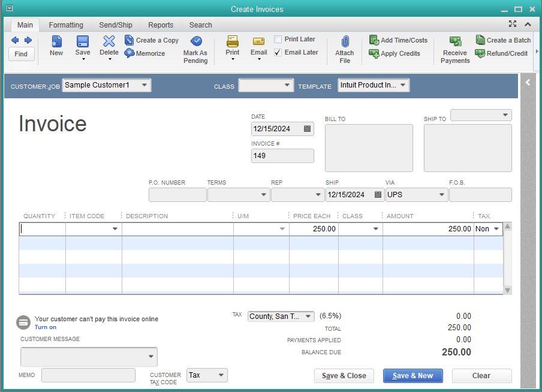The height and width of the screenshot is (392, 542).
Task: Open the header CLASS dropdown
Action: click(x=287, y=85)
